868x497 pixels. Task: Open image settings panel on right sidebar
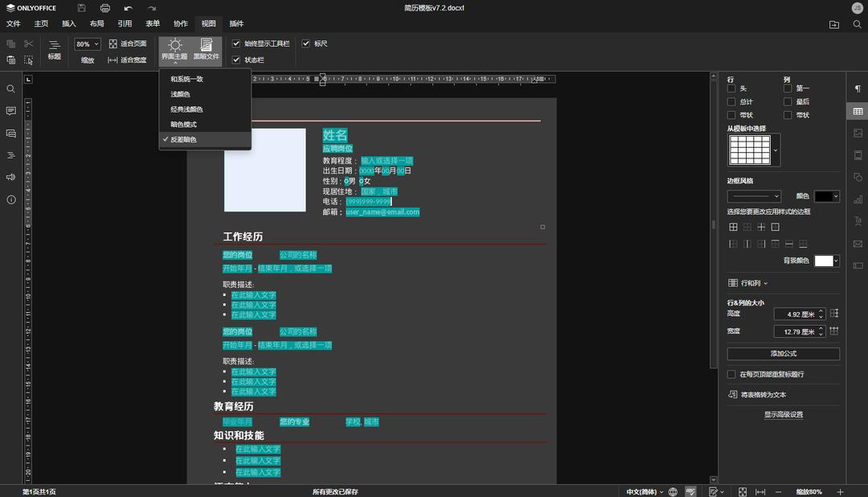tap(857, 134)
